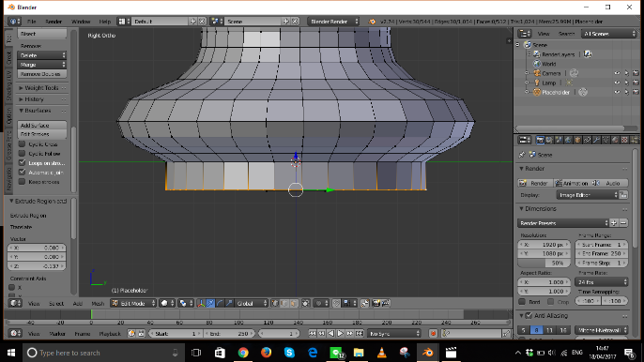Click the Audio render button

click(609, 183)
